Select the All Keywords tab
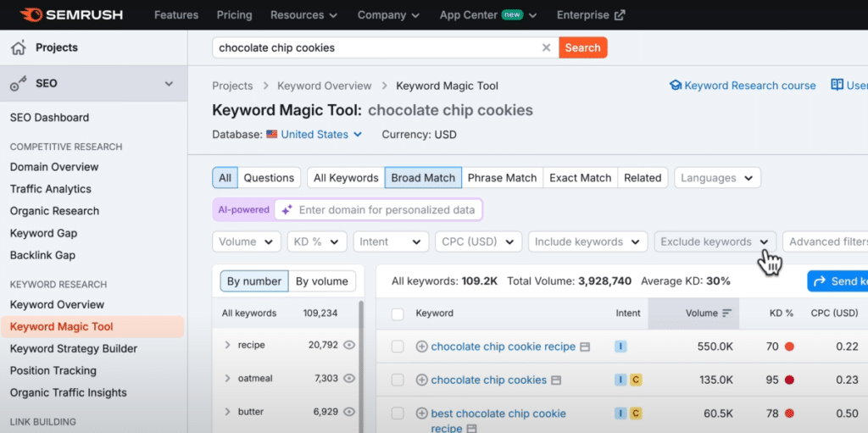Image resolution: width=868 pixels, height=433 pixels. tap(346, 178)
